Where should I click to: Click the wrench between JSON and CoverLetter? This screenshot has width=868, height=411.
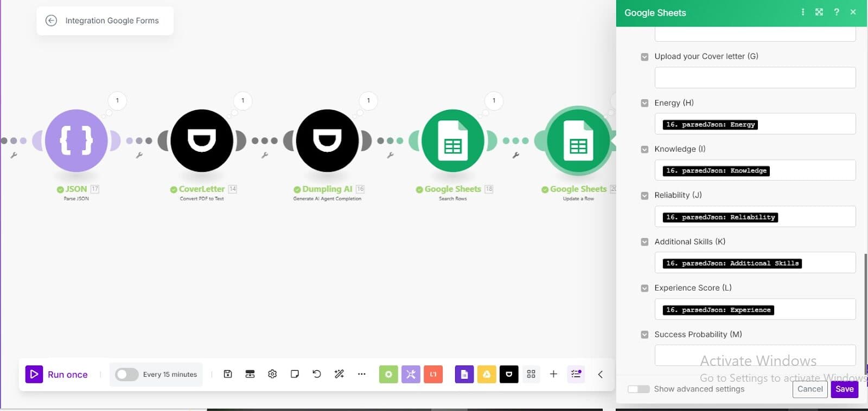[139, 156]
